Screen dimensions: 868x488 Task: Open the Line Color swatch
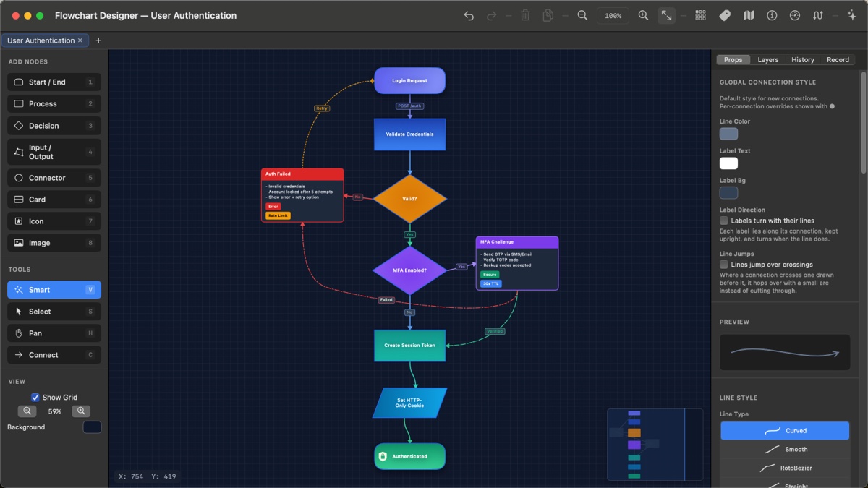click(728, 134)
